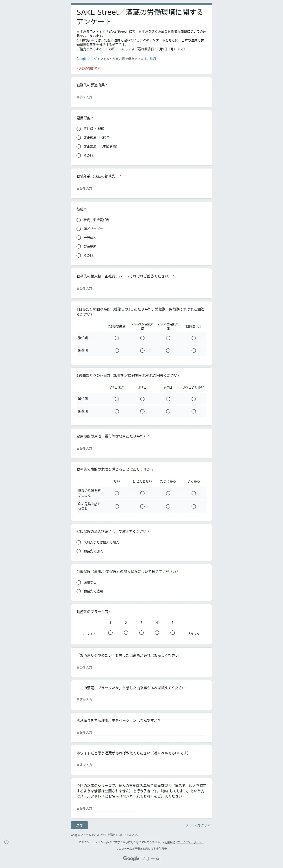Choose 非正規雇用（季節労働） option
This screenshot has height=868, width=283.
tap(79, 146)
